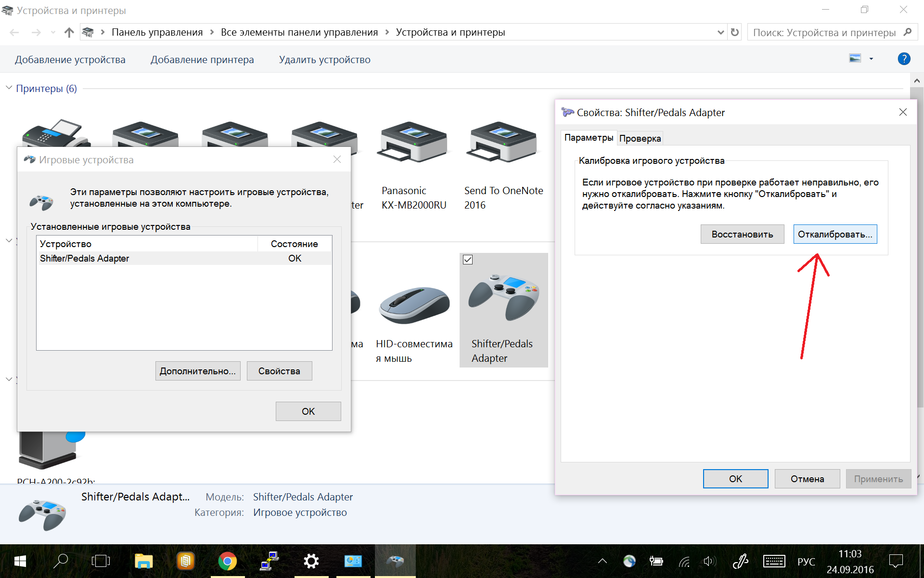Open Settings gear icon on the taskbar
This screenshot has width=924, height=578.
coord(311,561)
